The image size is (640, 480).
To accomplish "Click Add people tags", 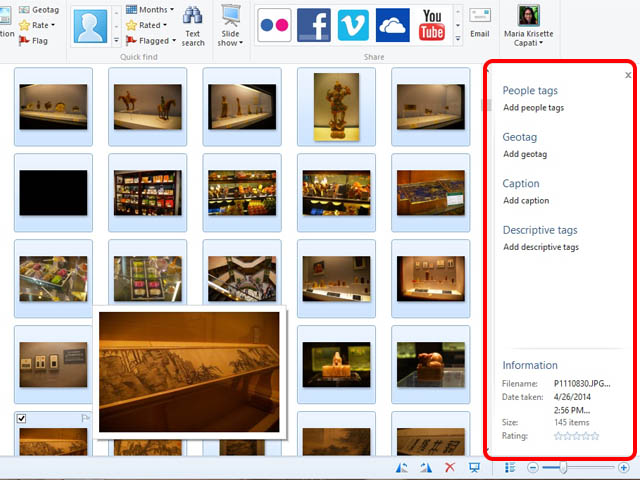I will 533,108.
